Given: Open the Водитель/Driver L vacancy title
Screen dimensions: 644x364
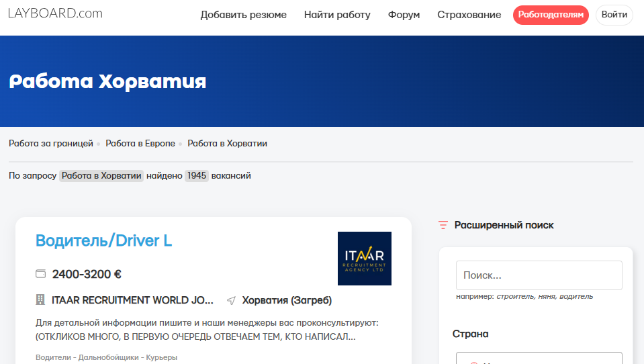Looking at the screenshot, I should (x=103, y=240).
